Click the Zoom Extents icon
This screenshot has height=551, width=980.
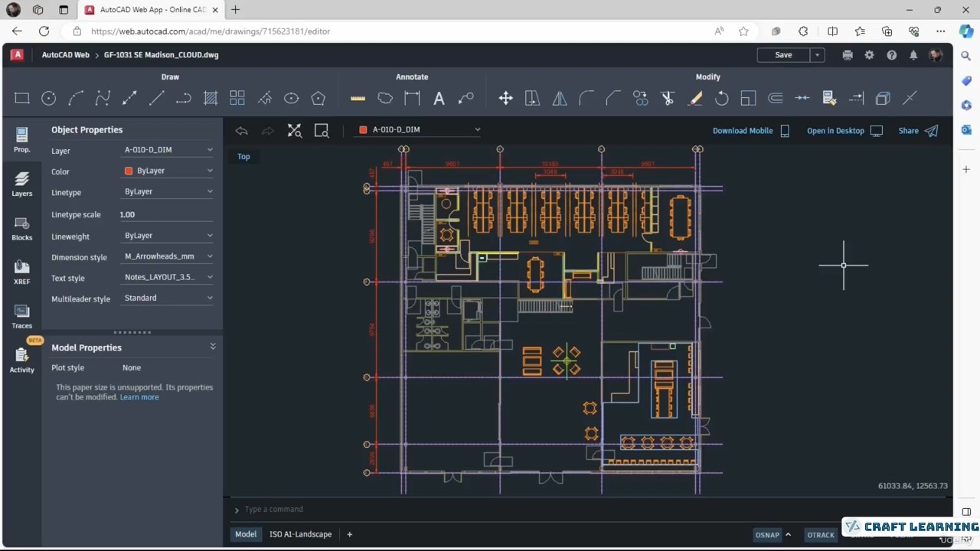295,131
